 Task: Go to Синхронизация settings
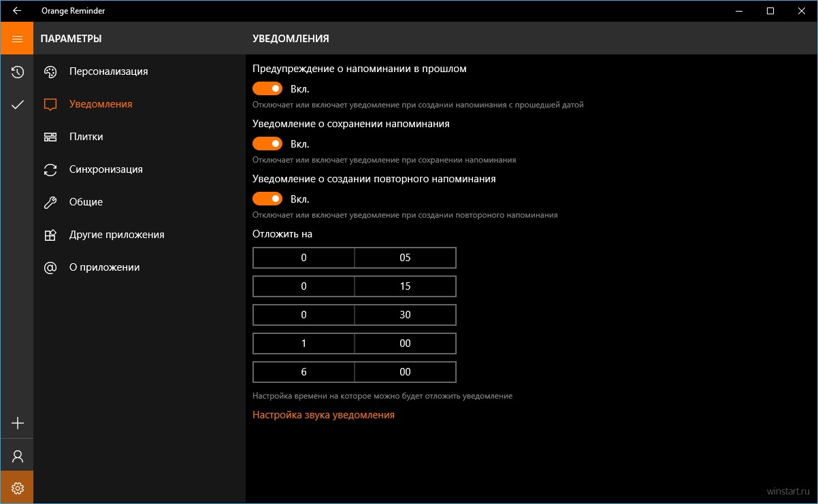point(140,169)
